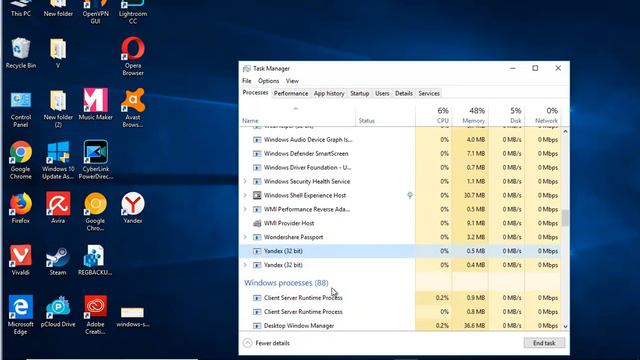Image resolution: width=640 pixels, height=360 pixels.
Task: Select the Desktop Window Manager process
Action: tap(400, 325)
